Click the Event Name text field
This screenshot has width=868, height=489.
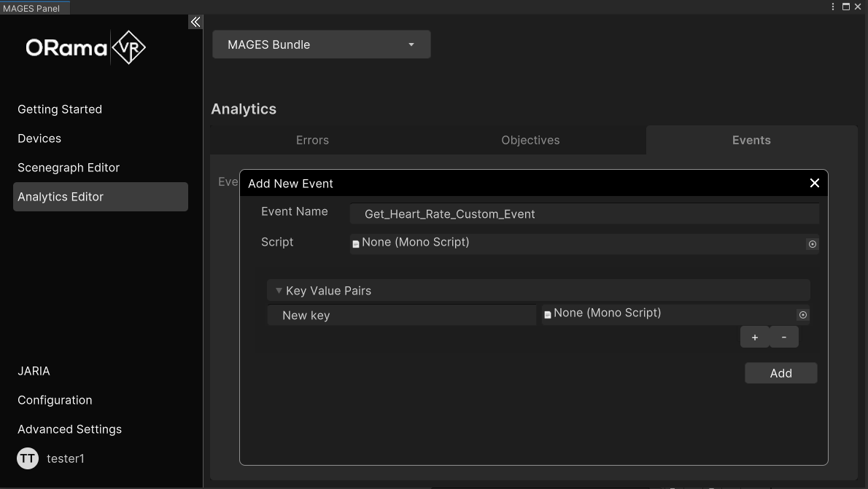(584, 214)
